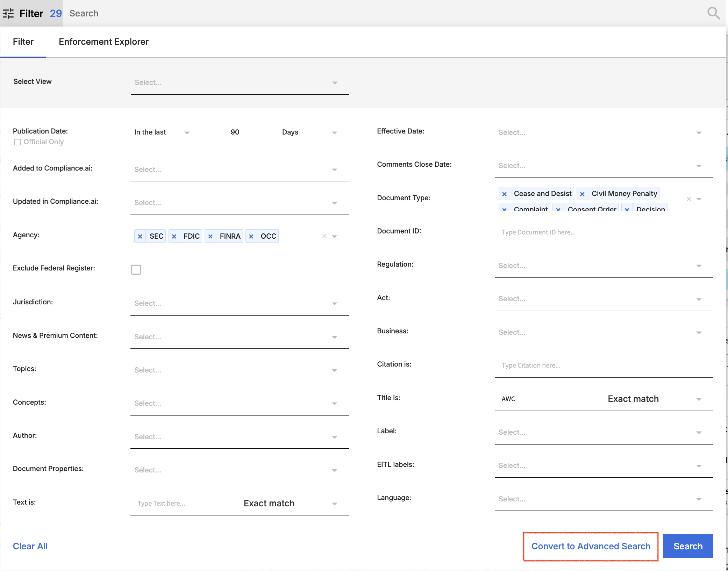This screenshot has height=571, width=728.
Task: Check the Exclude Federal Register box
Action: pyautogui.click(x=136, y=270)
